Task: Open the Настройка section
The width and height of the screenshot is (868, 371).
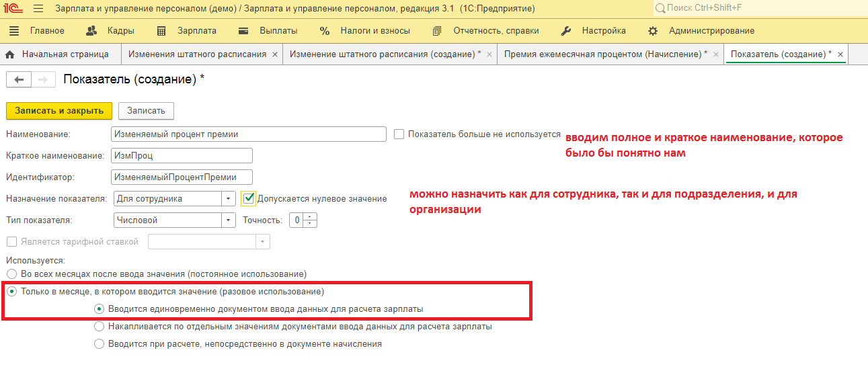Action: 604,31
